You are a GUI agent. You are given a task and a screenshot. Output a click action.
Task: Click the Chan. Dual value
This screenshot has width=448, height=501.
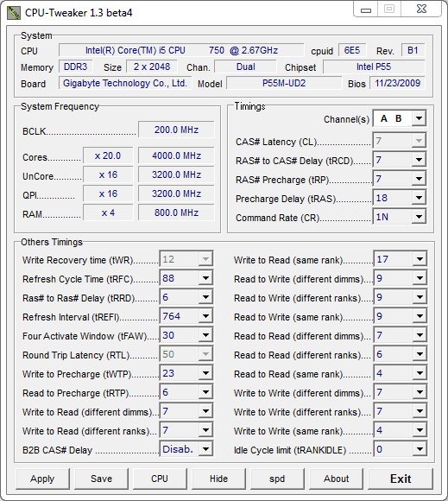coord(245,67)
